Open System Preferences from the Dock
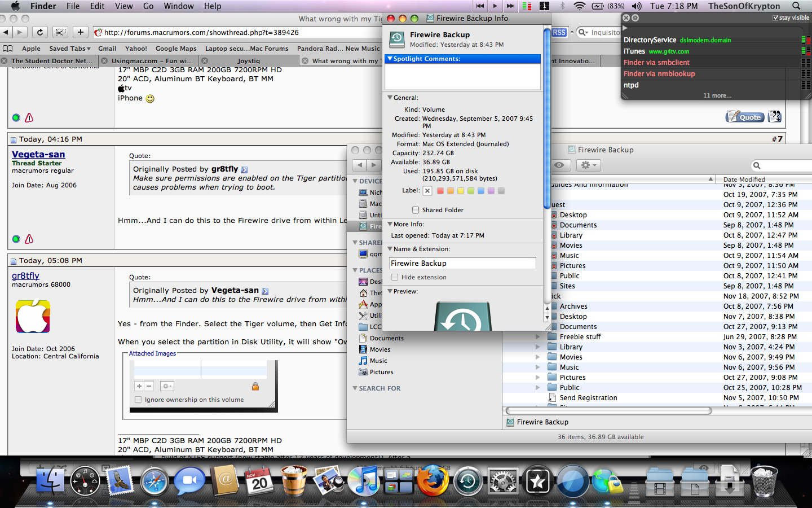Screen dimensions: 812x508 click(x=503, y=481)
